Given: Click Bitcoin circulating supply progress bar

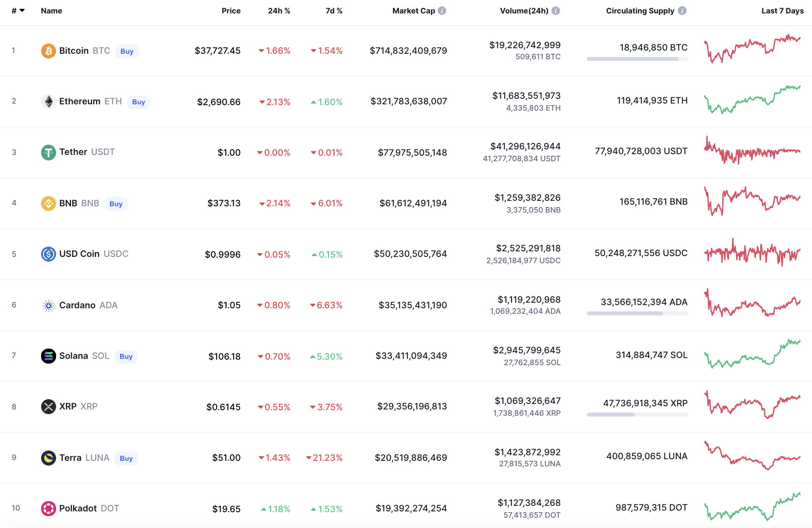Looking at the screenshot, I should coord(637,59).
